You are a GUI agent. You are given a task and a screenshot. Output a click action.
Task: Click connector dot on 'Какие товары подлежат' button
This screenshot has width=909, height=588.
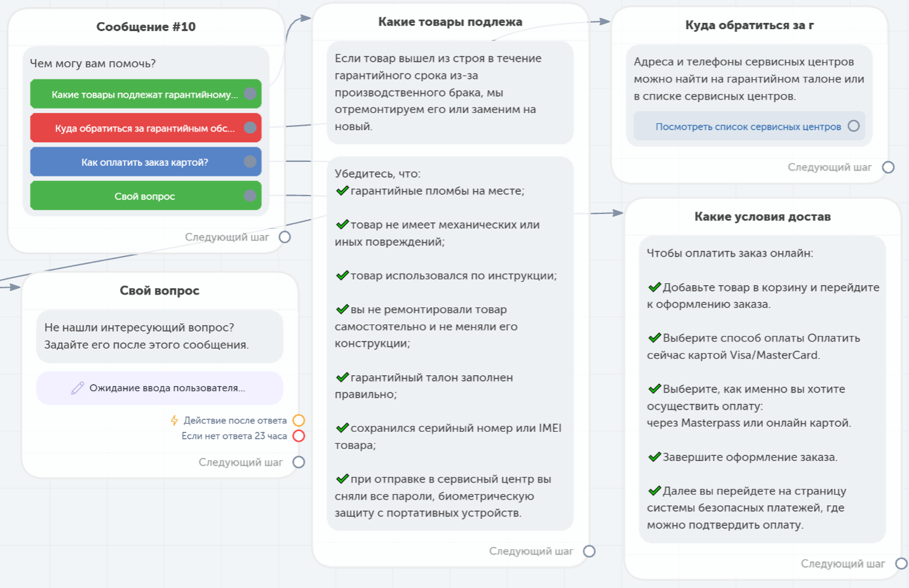[x=250, y=94]
